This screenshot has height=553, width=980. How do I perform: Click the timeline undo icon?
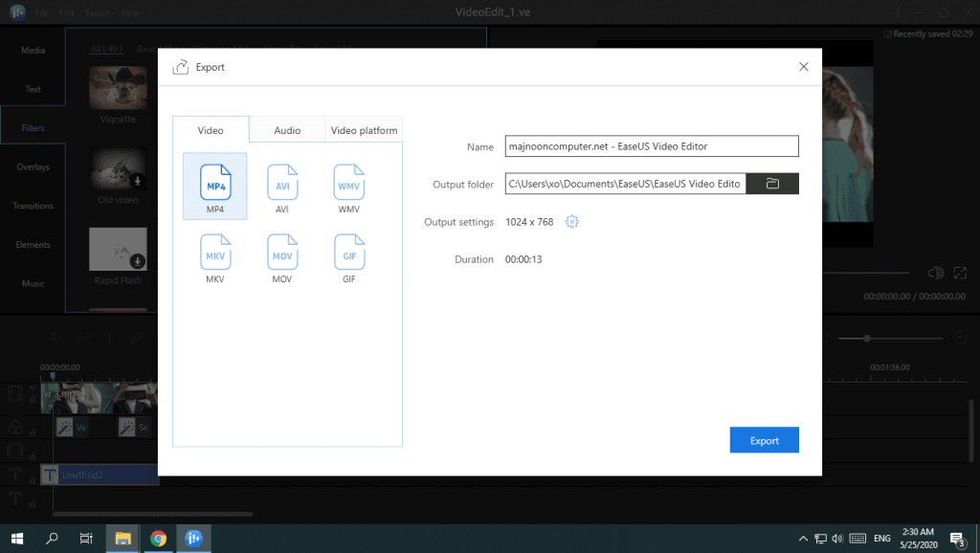tap(56, 339)
